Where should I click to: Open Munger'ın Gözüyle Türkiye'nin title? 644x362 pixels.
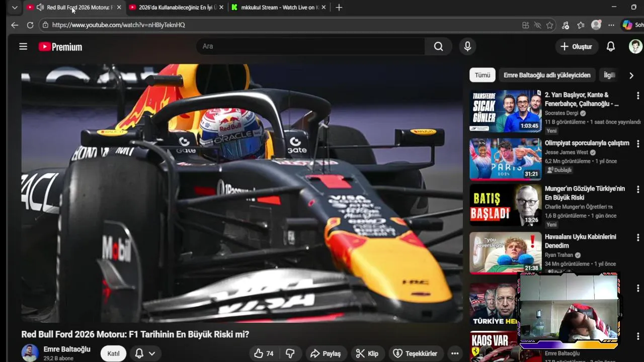tap(585, 193)
